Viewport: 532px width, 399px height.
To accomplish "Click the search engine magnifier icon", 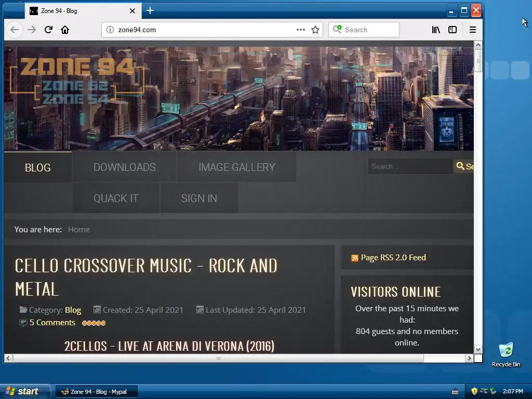I will (x=337, y=30).
